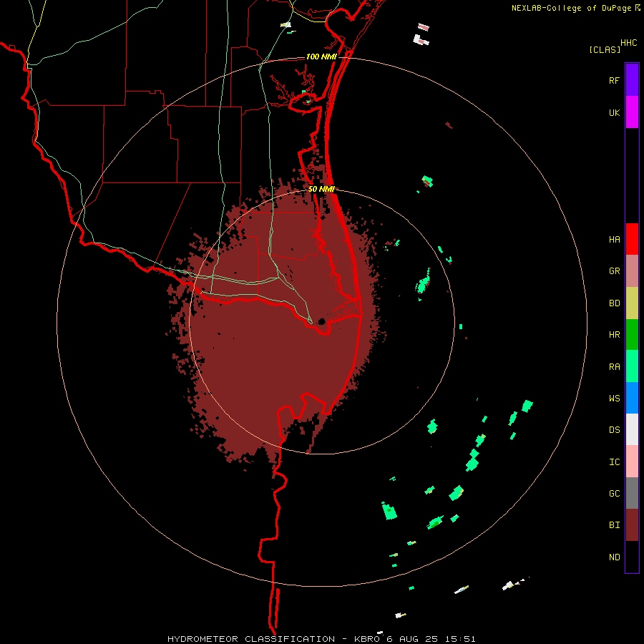Click the HA legend label
This screenshot has height=644, width=644.
pos(614,240)
